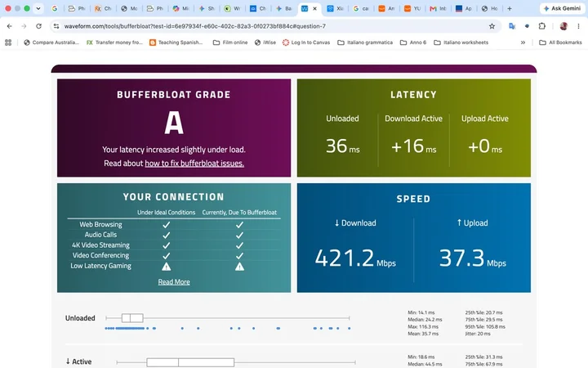Open the tab search dropdown arrow

pyautogui.click(x=38, y=8)
